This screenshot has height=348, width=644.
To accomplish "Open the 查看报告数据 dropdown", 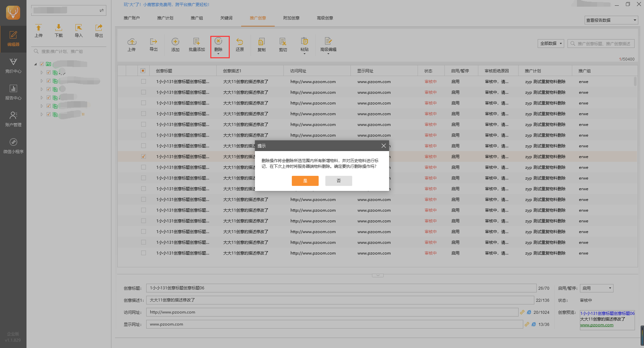I will 611,20.
